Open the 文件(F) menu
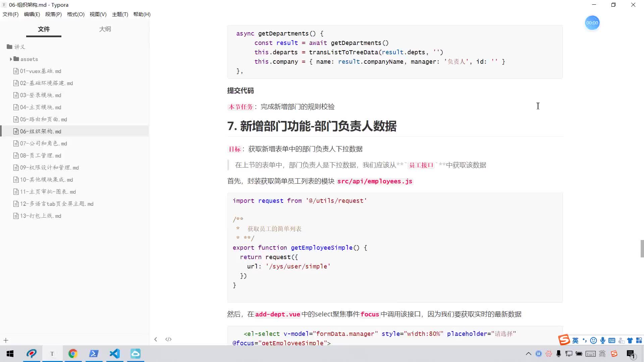644x362 pixels. coord(10,14)
